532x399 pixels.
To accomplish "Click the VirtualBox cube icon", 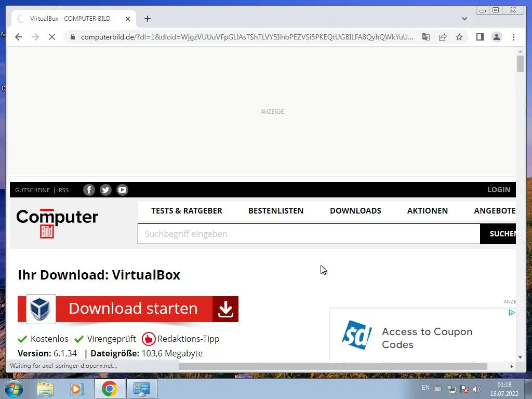I will coord(41,309).
